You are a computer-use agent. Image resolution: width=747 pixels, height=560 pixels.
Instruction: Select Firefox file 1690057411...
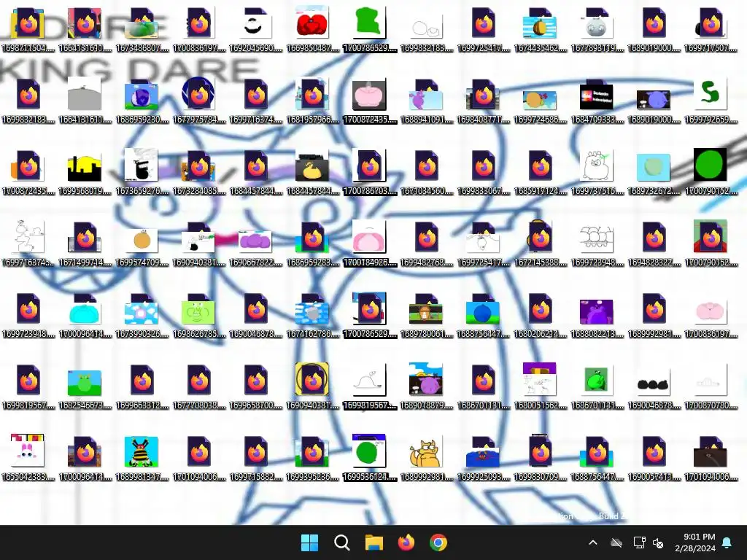tap(654, 458)
